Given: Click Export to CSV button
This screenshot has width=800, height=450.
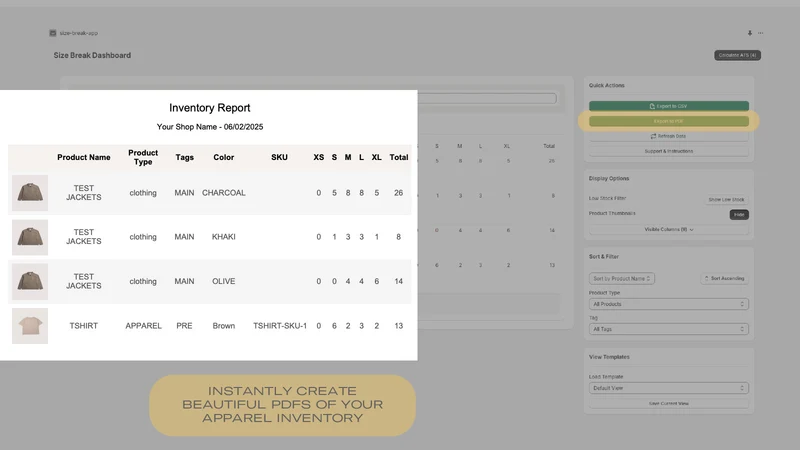Looking at the screenshot, I should point(669,106).
